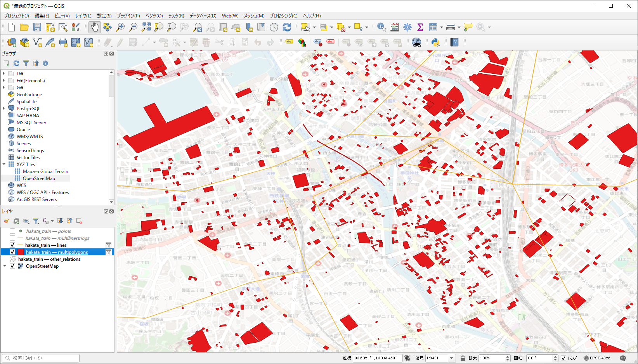Click the Zoom Full extent icon

[146, 27]
